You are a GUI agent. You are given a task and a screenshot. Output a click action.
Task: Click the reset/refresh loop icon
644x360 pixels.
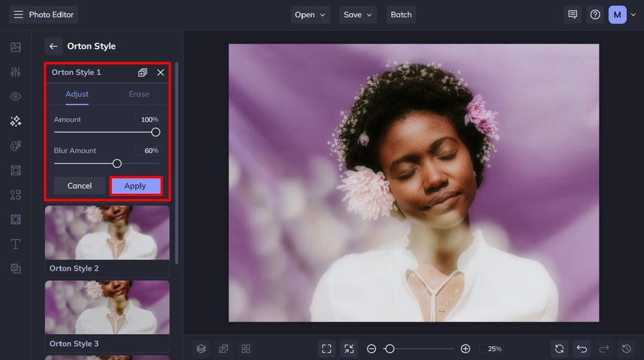pyautogui.click(x=559, y=349)
